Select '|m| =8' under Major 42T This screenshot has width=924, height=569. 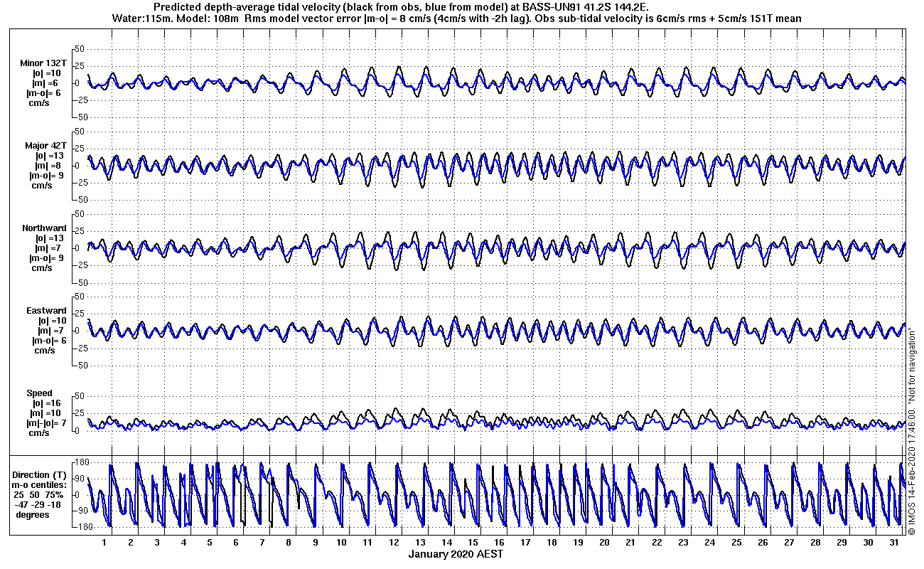47,166
